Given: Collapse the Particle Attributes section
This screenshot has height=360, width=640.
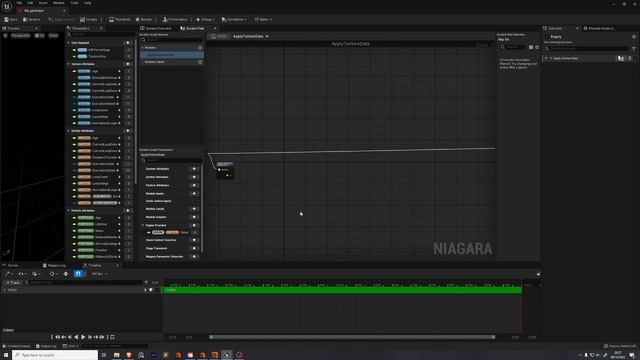Looking at the screenshot, I should [x=69, y=211].
